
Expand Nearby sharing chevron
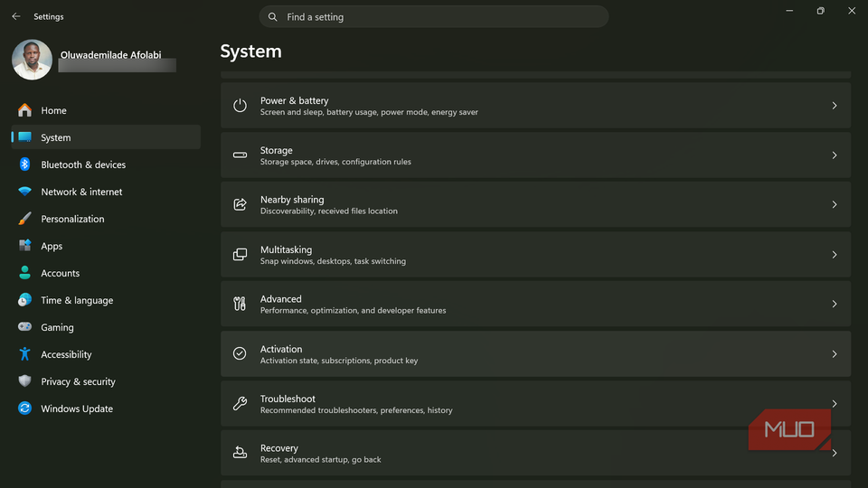tap(835, 205)
